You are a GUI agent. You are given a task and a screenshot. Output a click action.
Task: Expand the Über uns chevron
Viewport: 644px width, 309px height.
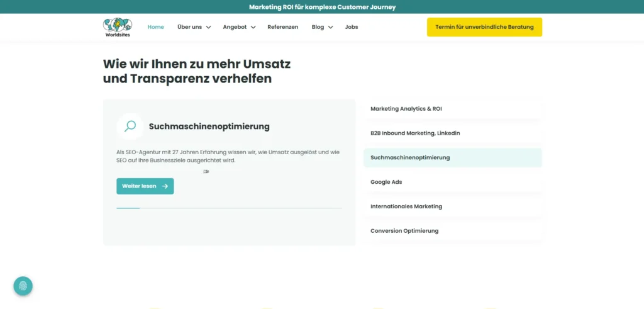coord(208,27)
